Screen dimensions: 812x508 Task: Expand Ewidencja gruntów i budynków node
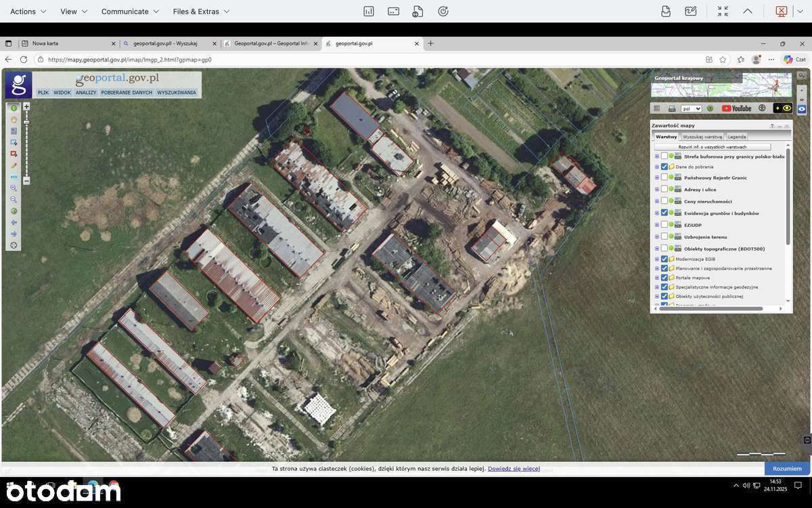pyautogui.click(x=656, y=213)
